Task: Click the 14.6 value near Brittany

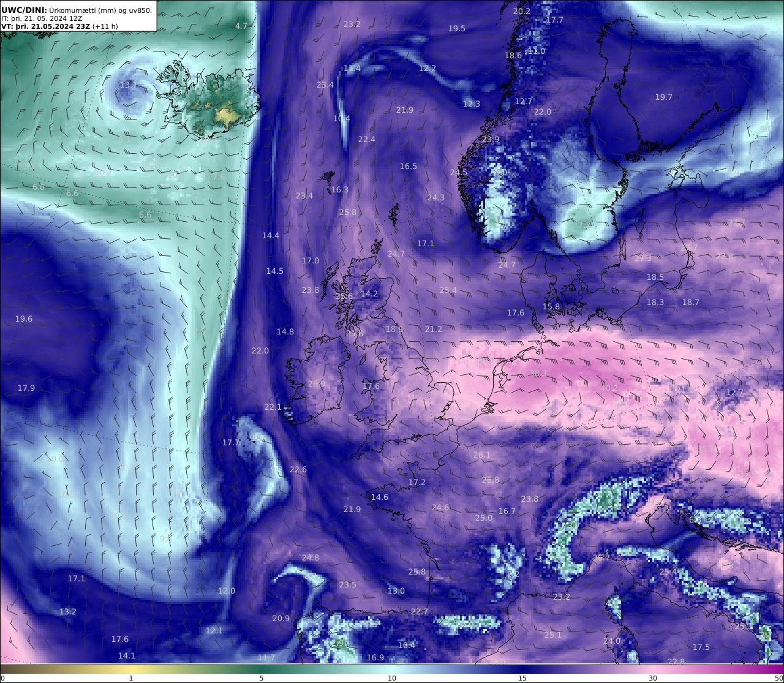Action: (380, 497)
